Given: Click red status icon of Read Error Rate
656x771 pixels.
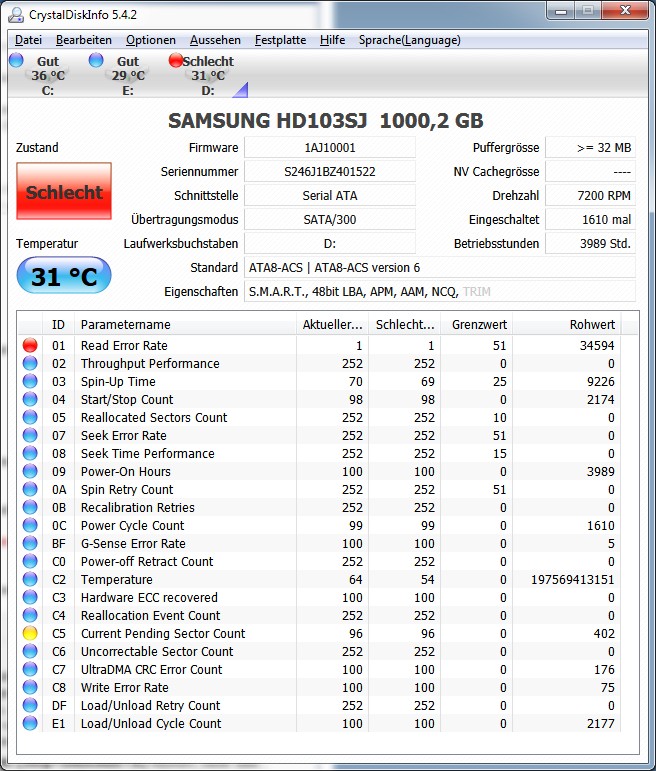Looking at the screenshot, I should tap(30, 345).
